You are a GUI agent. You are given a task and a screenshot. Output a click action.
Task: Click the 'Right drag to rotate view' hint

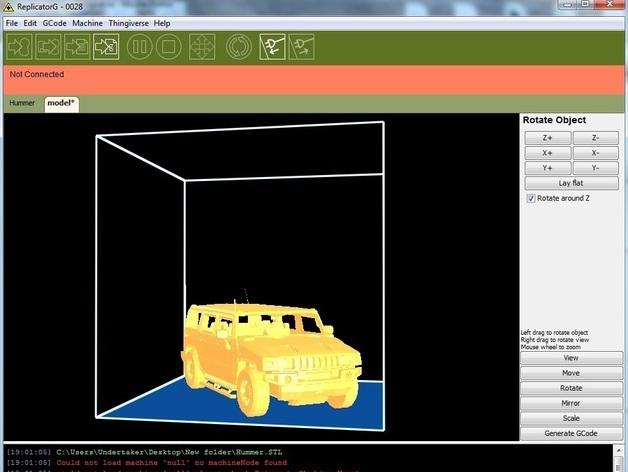pos(555,340)
